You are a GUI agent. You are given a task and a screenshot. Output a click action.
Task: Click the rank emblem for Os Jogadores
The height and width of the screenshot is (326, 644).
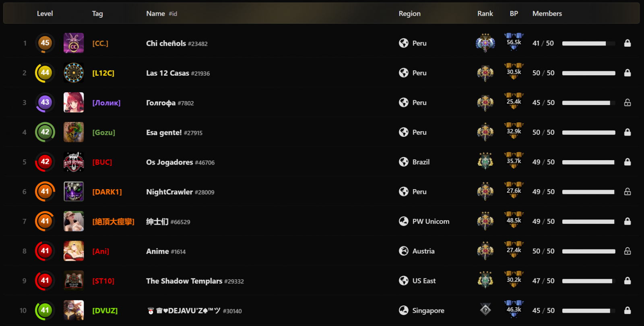pyautogui.click(x=485, y=162)
